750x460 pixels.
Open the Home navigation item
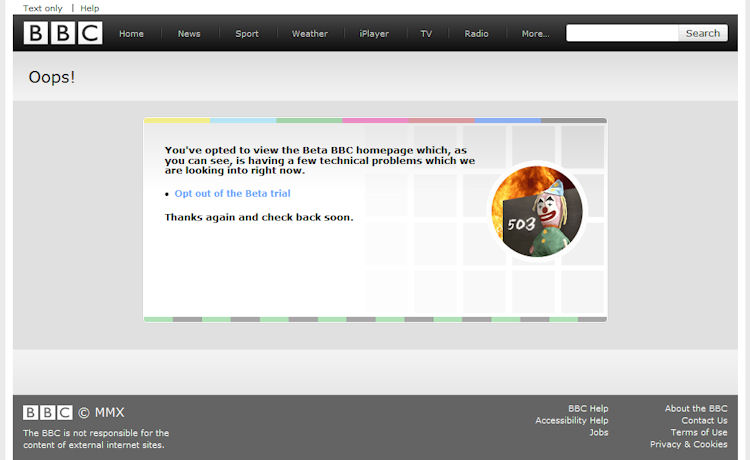[131, 33]
